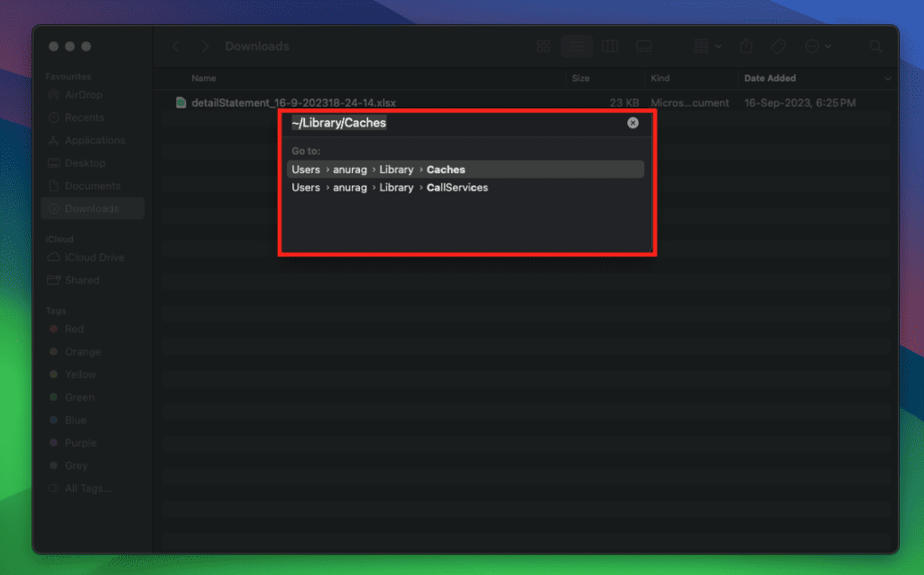
Task: Select the Red tag color dot
Action: [x=54, y=329]
